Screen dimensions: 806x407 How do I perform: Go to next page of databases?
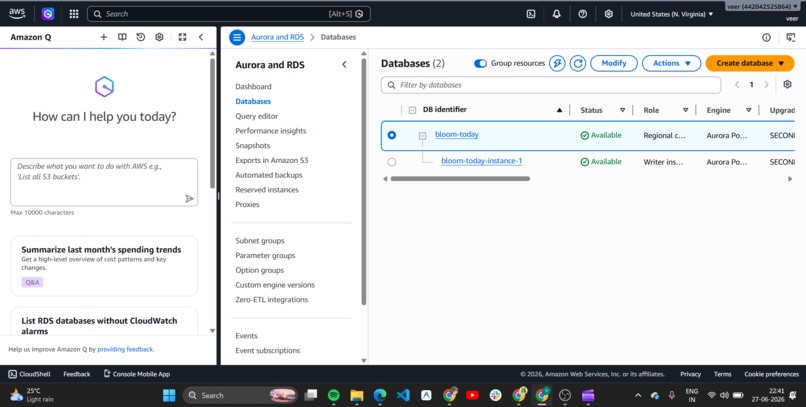pos(766,85)
